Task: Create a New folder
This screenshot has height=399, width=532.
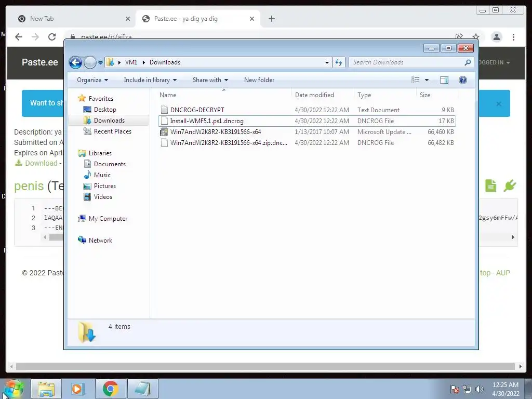Action: pos(259,80)
